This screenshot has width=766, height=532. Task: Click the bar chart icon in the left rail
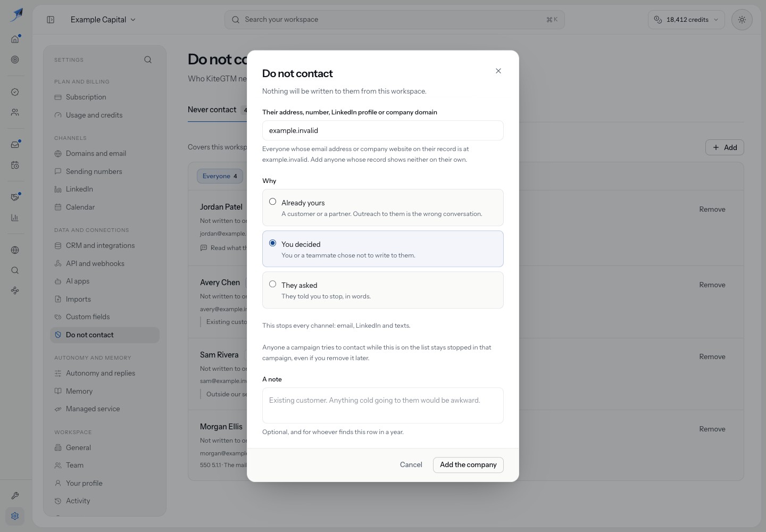pyautogui.click(x=15, y=218)
